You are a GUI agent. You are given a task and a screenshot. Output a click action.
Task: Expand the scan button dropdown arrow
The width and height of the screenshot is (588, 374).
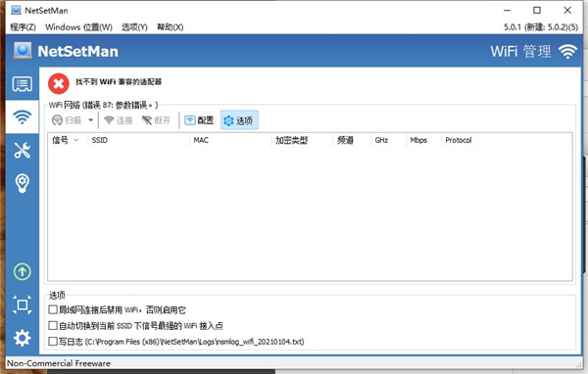click(91, 120)
